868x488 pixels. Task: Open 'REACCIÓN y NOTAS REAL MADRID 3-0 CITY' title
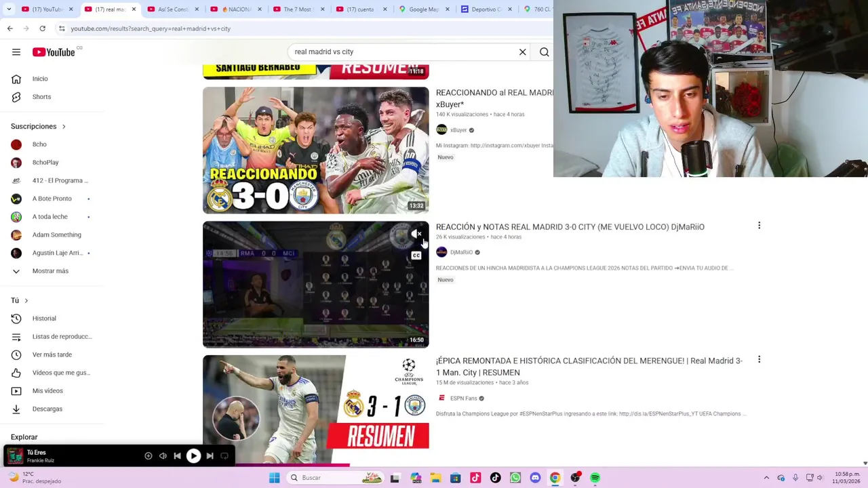pyautogui.click(x=570, y=227)
